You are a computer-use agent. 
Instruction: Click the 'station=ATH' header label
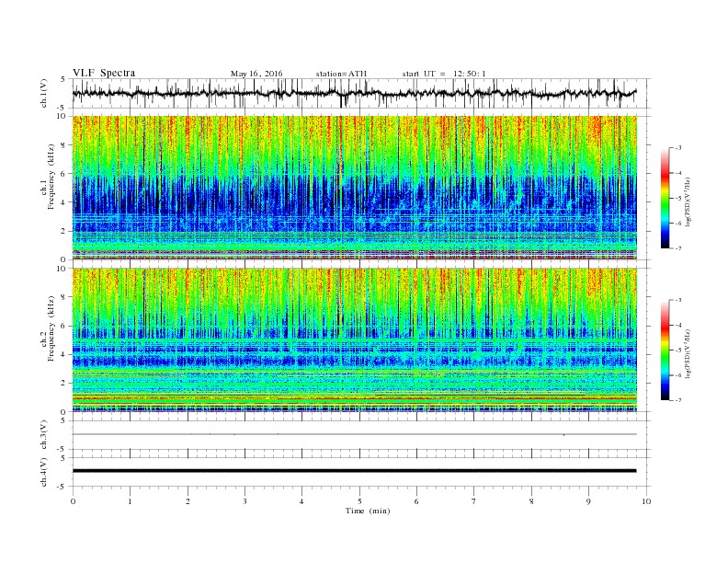341,74
